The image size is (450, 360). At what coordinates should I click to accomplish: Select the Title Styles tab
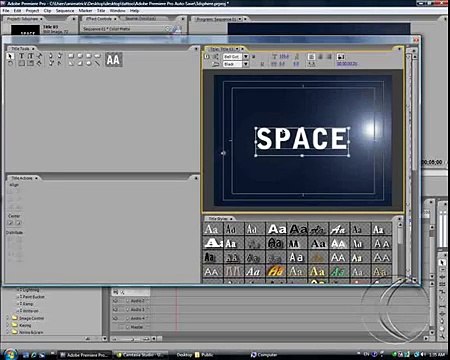218,219
